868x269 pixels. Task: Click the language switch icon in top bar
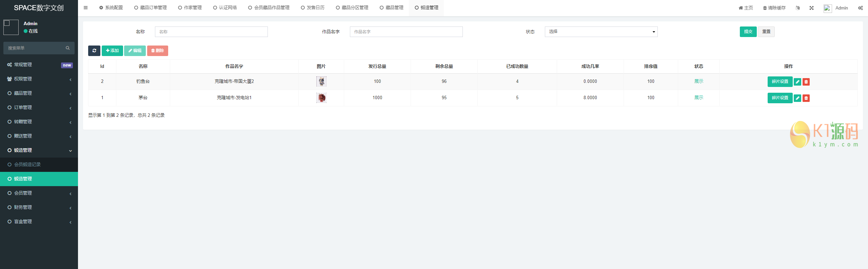(x=798, y=8)
